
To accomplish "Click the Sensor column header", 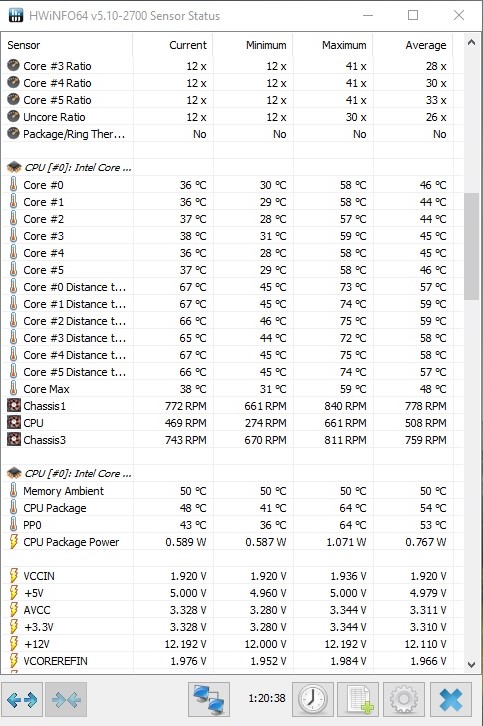I will 24,45.
